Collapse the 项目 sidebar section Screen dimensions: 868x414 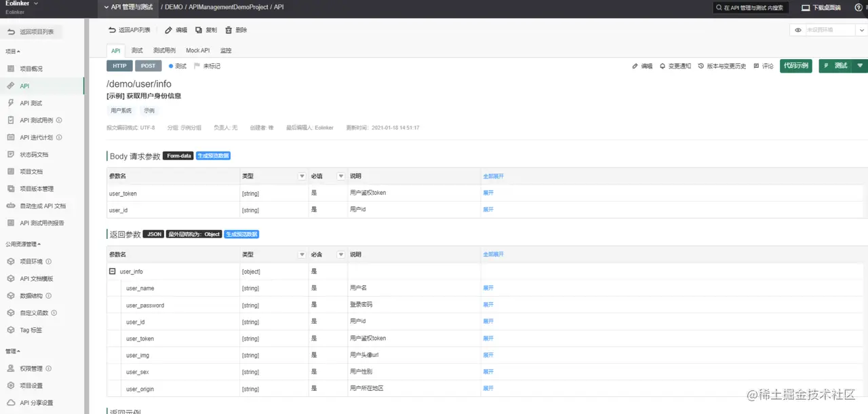13,52
